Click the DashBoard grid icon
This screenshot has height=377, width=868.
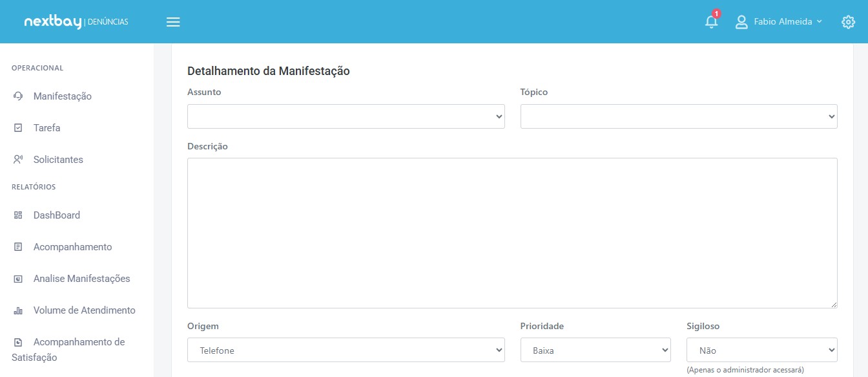tap(18, 215)
